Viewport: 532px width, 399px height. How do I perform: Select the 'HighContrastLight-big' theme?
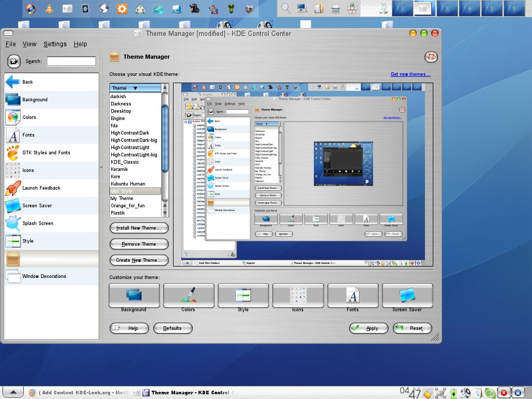(x=135, y=155)
